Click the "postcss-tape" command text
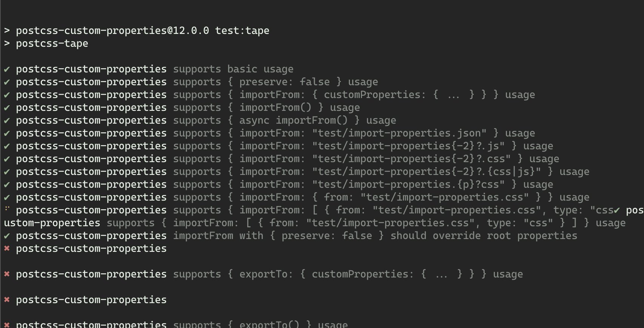 pyautogui.click(x=52, y=44)
